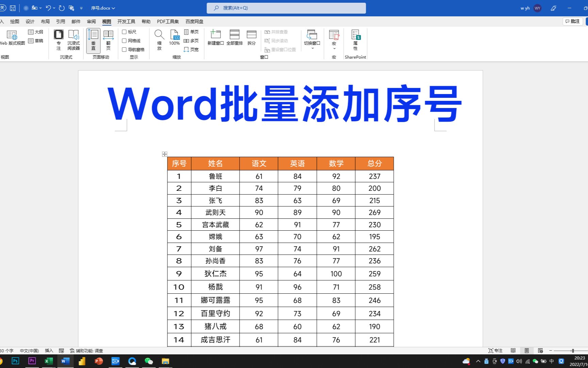Show hidden tray icons chevron
Screen dimensions: 588x368
pos(478,361)
